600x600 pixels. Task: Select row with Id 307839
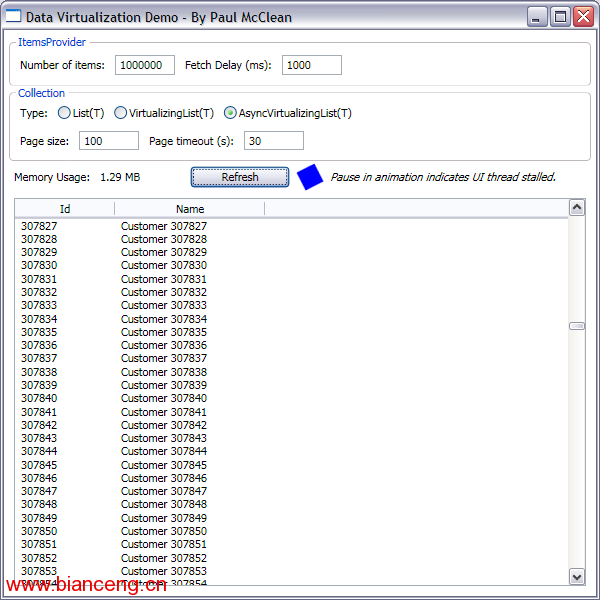(x=292, y=385)
